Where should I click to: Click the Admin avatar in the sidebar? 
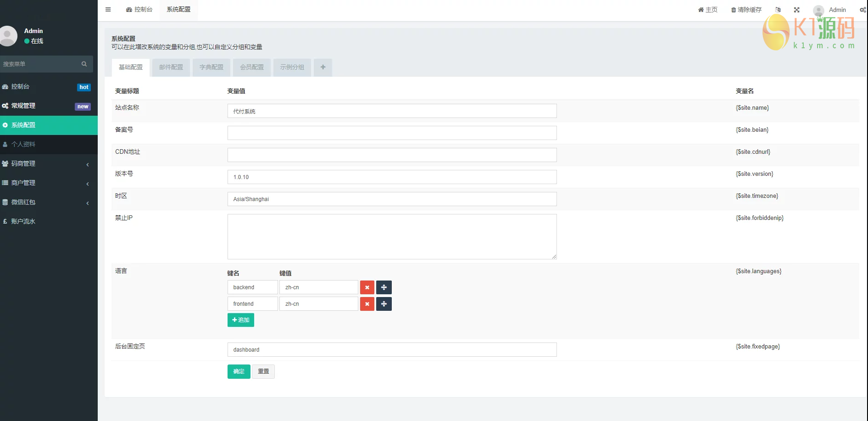(8, 36)
